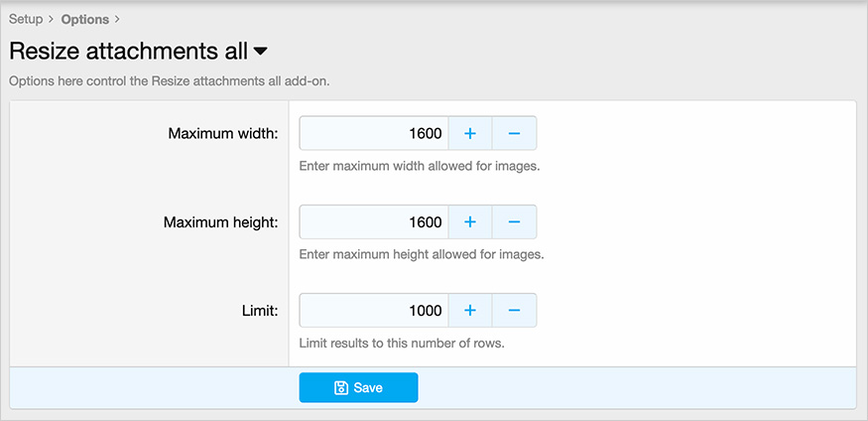Increment the Limit value using plus
868x421 pixels.
[x=470, y=311]
